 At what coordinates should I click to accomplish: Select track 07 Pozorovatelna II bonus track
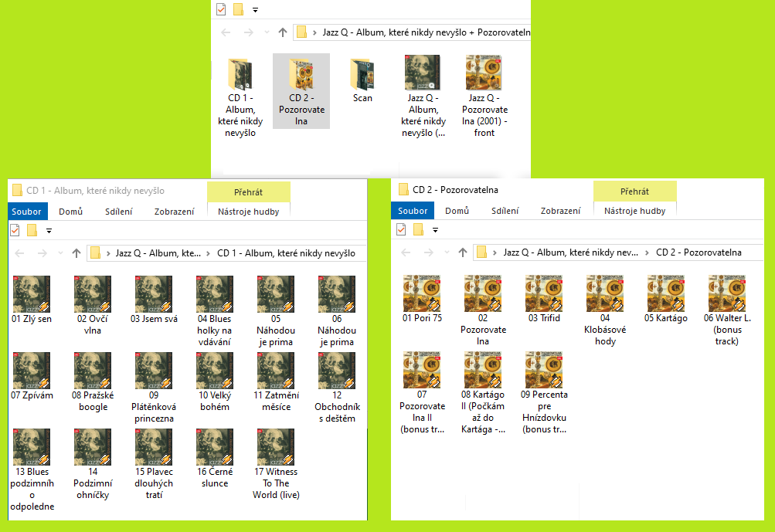coord(422,393)
